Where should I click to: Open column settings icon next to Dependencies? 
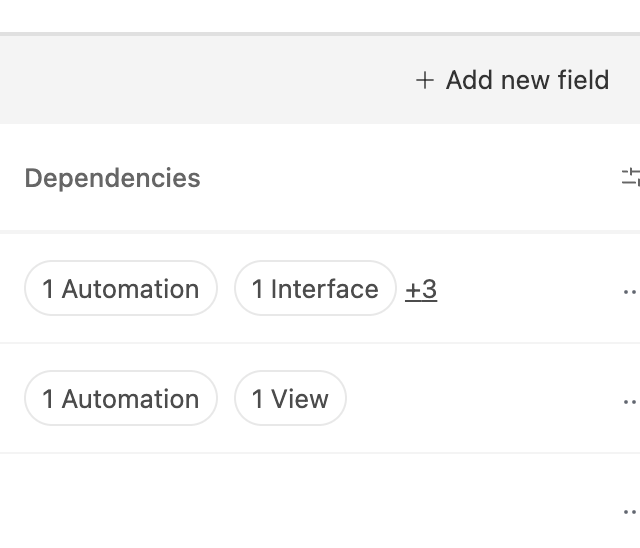(x=631, y=177)
